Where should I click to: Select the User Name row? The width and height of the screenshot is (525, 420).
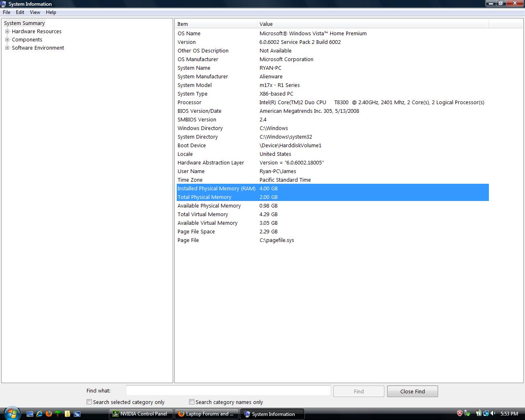point(333,171)
